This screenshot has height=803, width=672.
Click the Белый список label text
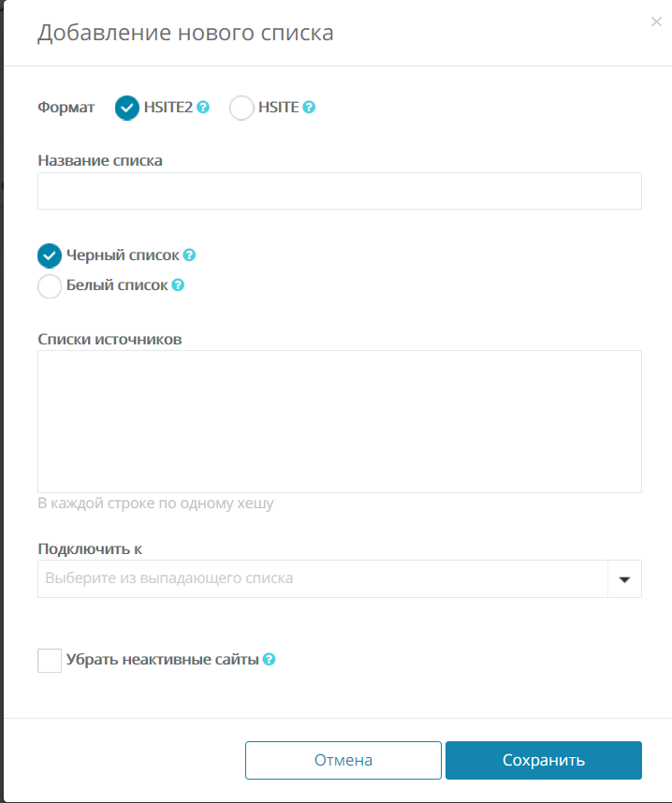pyautogui.click(x=117, y=285)
